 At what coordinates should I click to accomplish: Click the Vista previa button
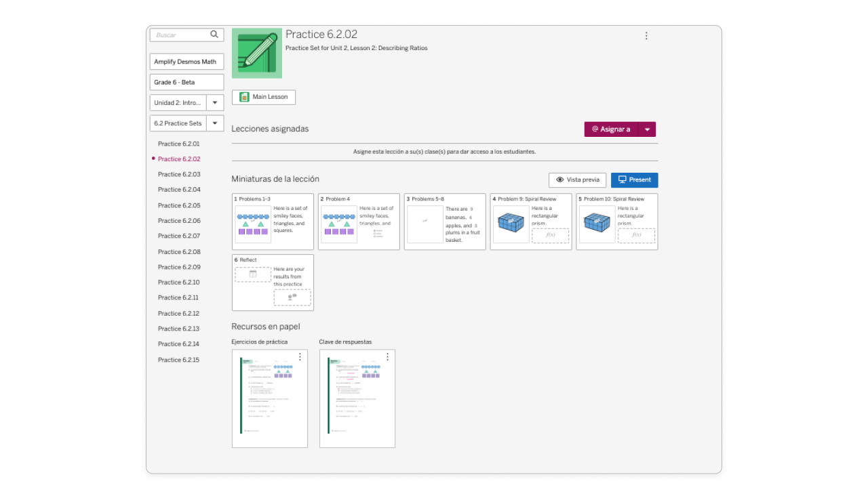pos(577,180)
